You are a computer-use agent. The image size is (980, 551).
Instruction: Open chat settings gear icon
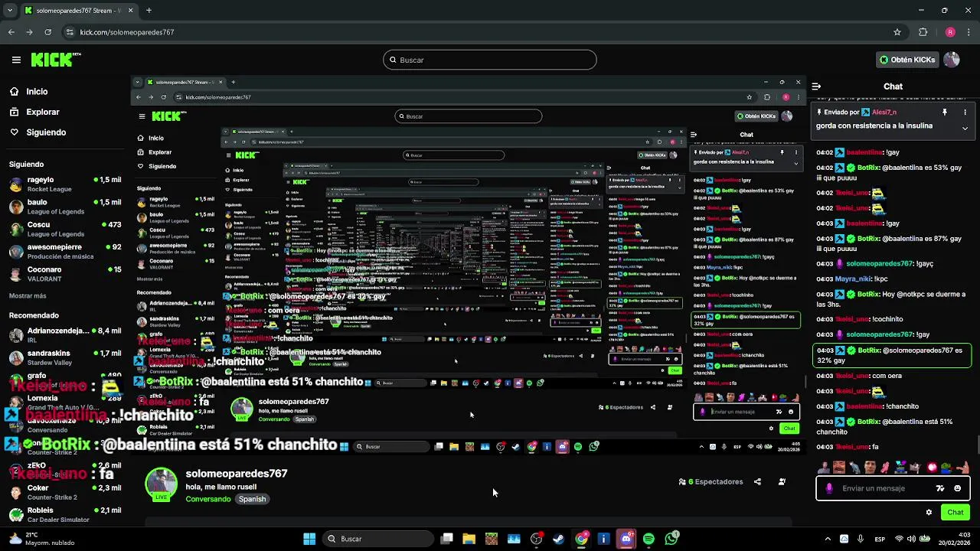pos(929,513)
